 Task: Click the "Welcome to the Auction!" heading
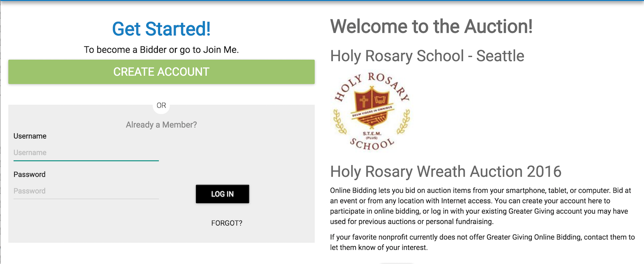tap(431, 27)
